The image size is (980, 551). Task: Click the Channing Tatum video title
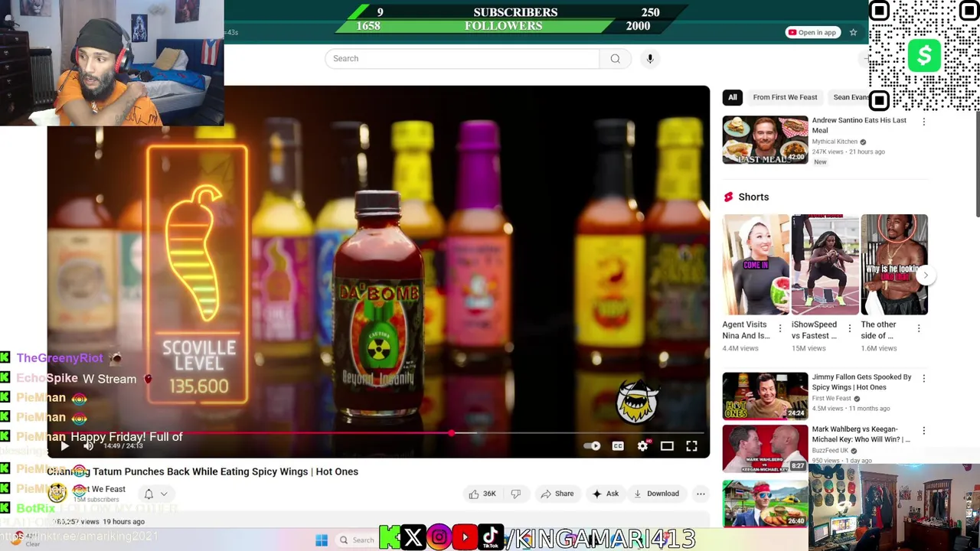tap(203, 471)
